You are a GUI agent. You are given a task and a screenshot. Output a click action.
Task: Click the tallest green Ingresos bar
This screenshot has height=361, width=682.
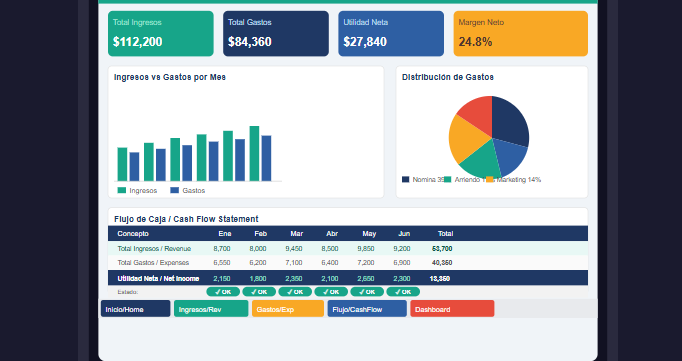coord(254,154)
